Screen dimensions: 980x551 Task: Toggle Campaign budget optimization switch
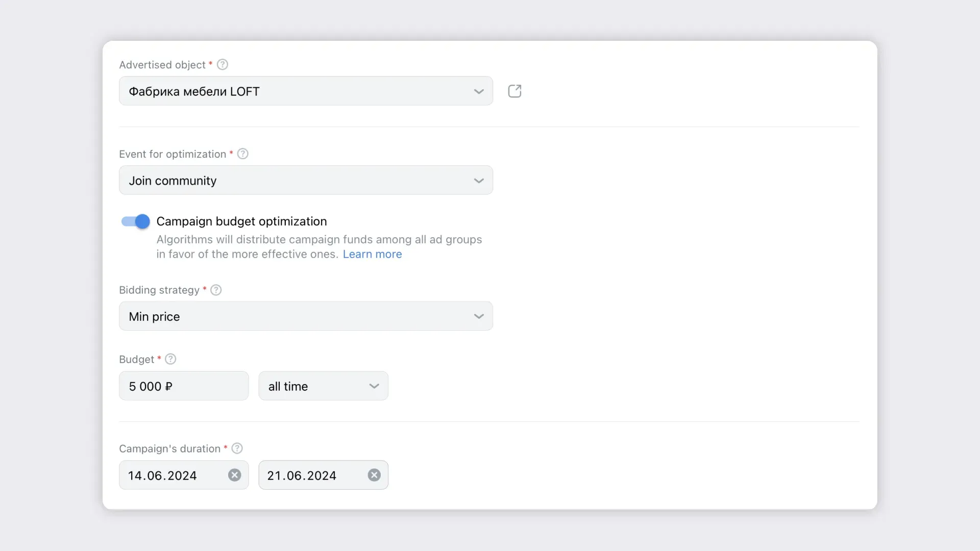135,221
